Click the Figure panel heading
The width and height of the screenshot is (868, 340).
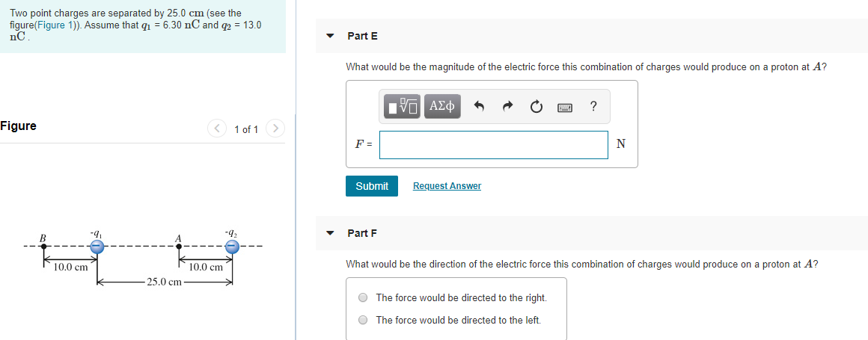(x=18, y=126)
